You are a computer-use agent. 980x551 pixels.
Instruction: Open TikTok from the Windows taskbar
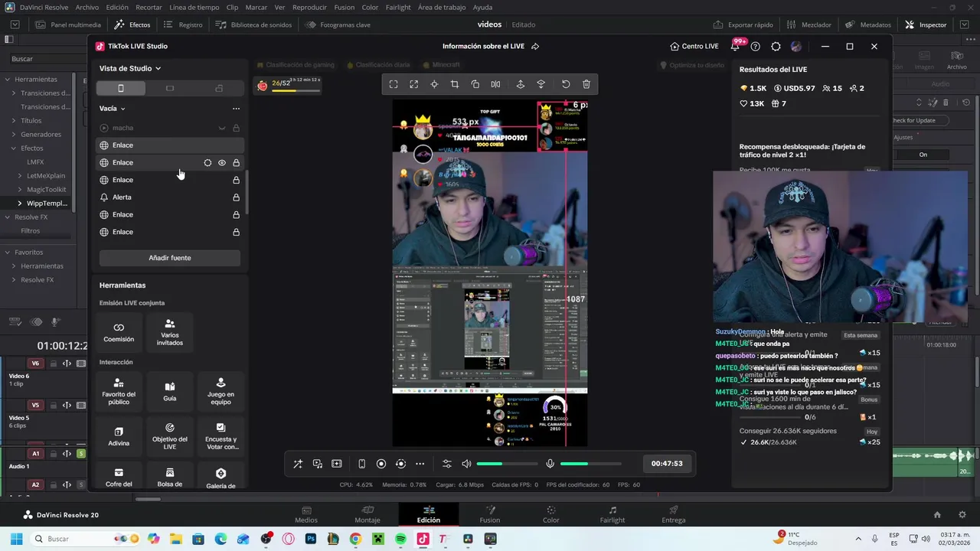pyautogui.click(x=423, y=539)
